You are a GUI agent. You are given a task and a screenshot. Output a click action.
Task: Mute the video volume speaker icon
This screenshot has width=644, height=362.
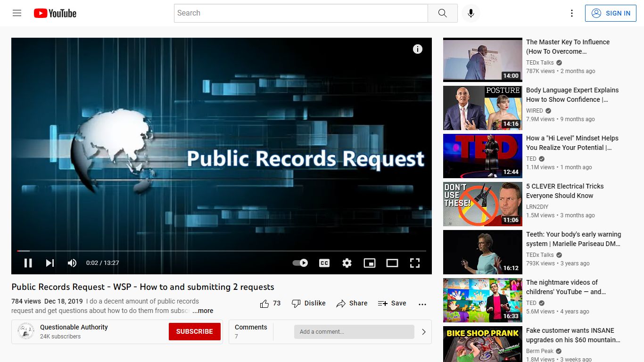[72, 263]
